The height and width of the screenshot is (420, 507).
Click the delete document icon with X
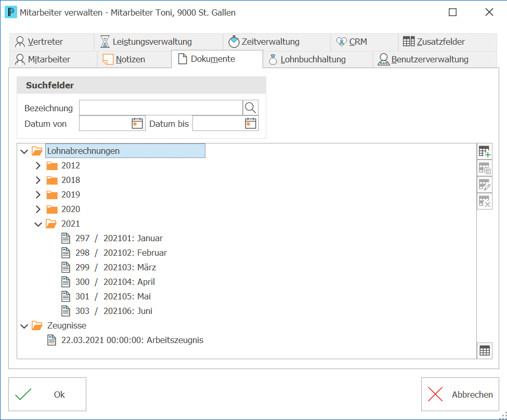point(484,202)
